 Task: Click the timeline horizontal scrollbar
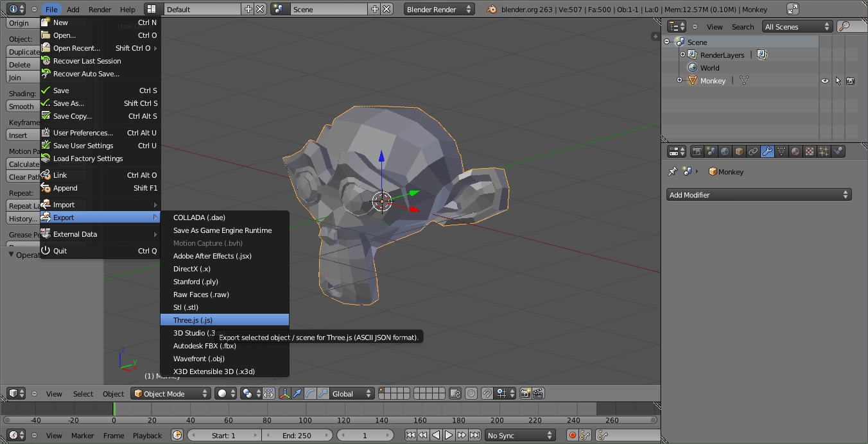coord(330,420)
